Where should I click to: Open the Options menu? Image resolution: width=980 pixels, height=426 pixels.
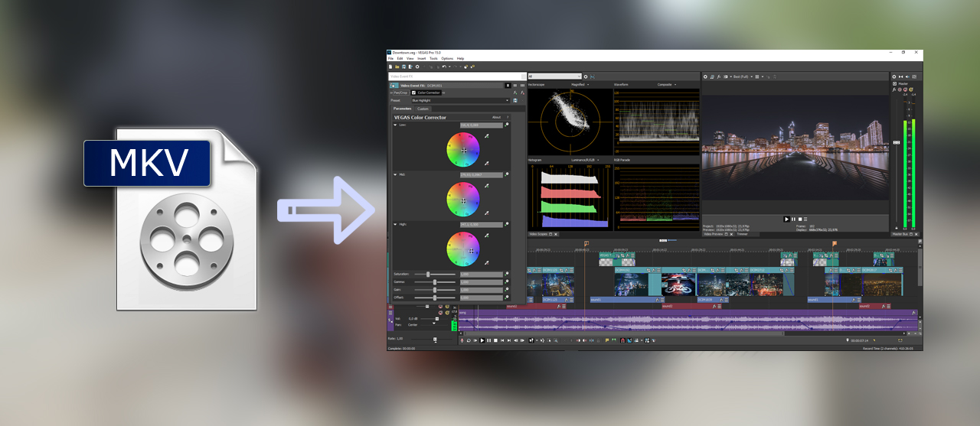447,58
